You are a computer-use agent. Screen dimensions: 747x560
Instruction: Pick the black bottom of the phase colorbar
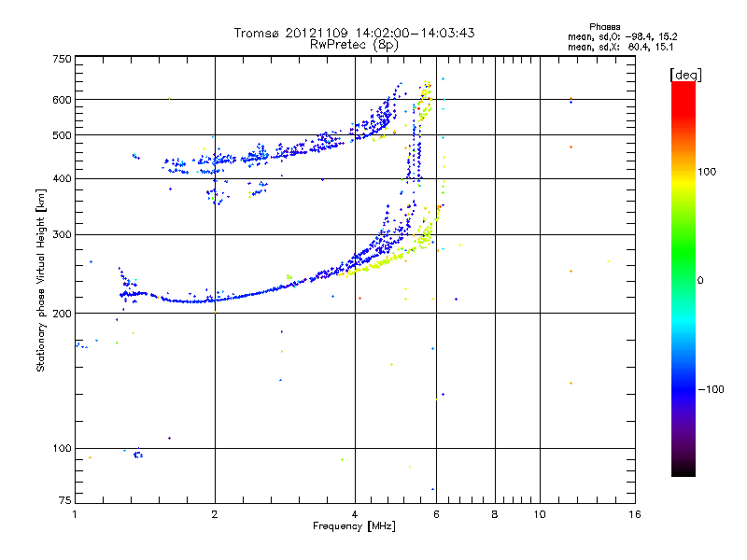[x=684, y=469]
